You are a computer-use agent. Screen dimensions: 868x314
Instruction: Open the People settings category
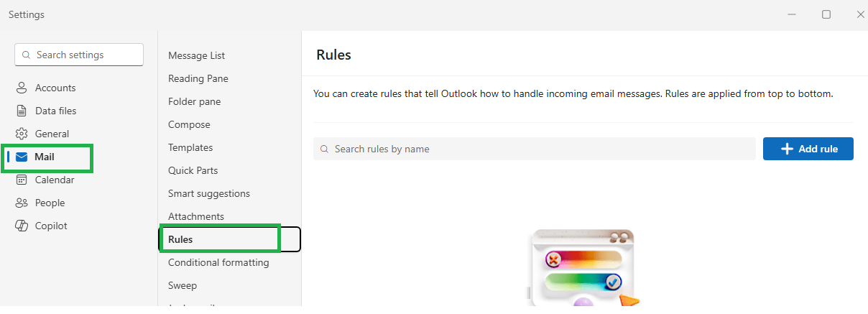click(50, 203)
